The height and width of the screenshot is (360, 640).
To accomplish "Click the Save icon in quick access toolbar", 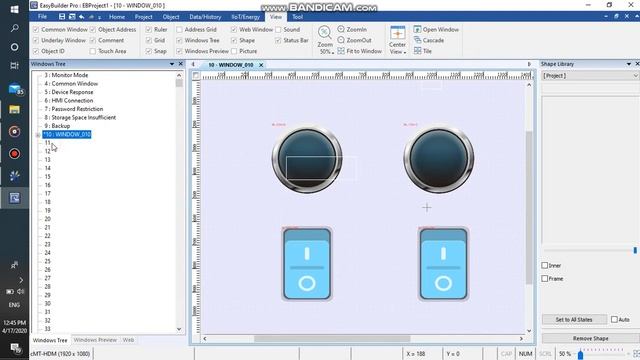I will pyautogui.click(x=62, y=17).
